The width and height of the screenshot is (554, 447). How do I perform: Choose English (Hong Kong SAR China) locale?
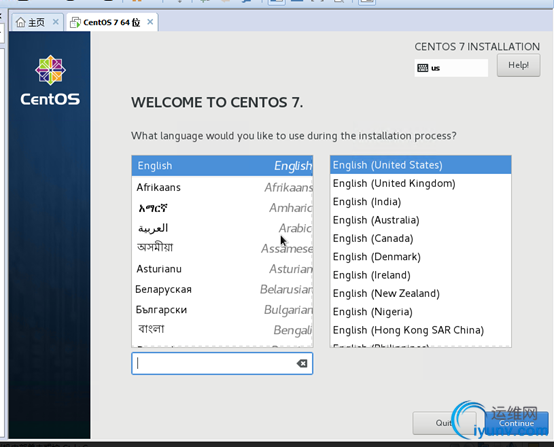click(x=420, y=330)
